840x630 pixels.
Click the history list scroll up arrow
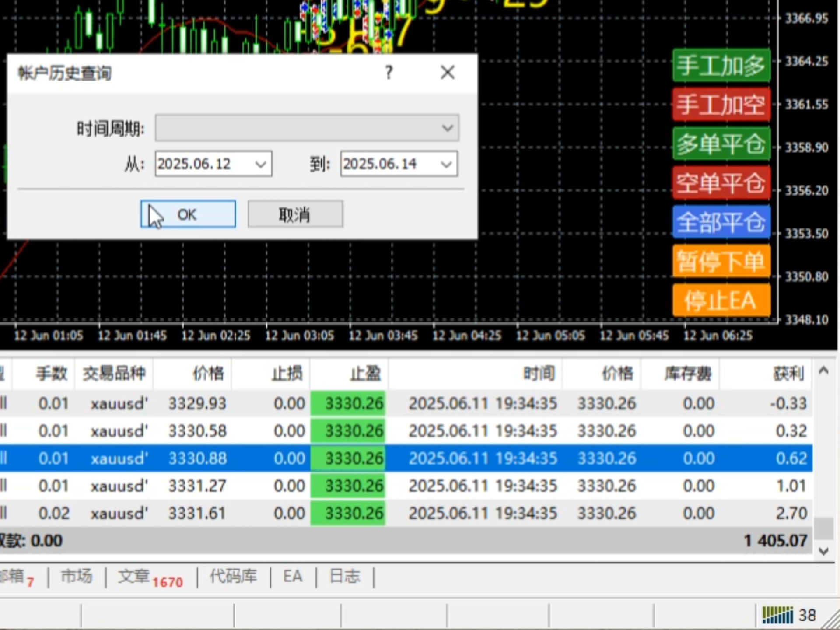[823, 371]
